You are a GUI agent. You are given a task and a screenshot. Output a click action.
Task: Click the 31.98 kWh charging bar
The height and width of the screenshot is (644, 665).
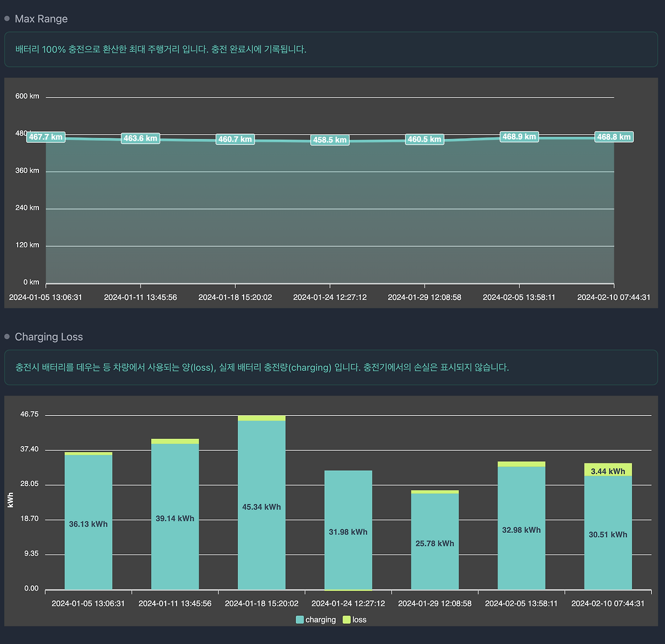pos(348,530)
